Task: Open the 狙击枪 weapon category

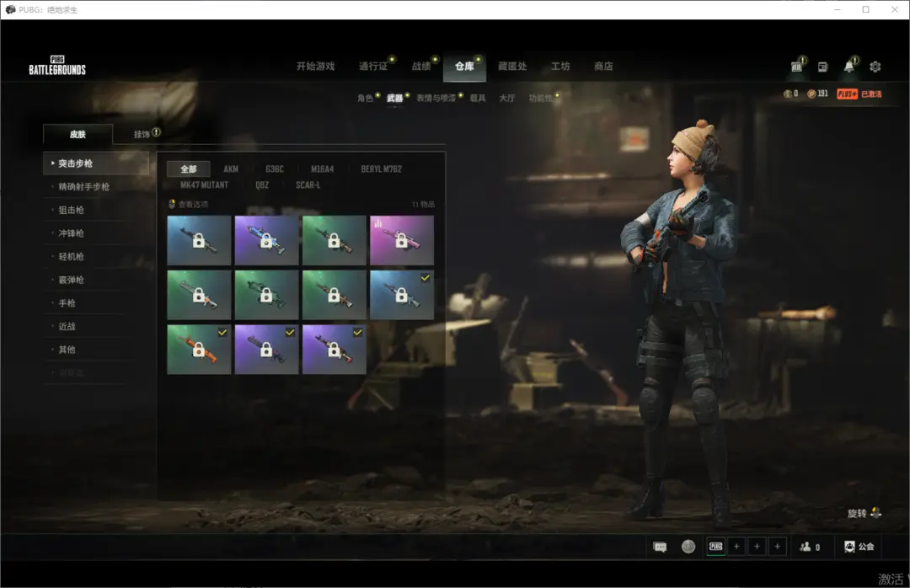Action: point(71,210)
